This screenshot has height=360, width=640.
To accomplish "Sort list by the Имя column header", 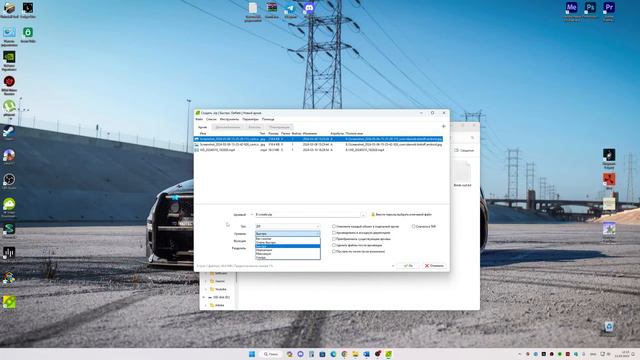I will tap(202, 133).
